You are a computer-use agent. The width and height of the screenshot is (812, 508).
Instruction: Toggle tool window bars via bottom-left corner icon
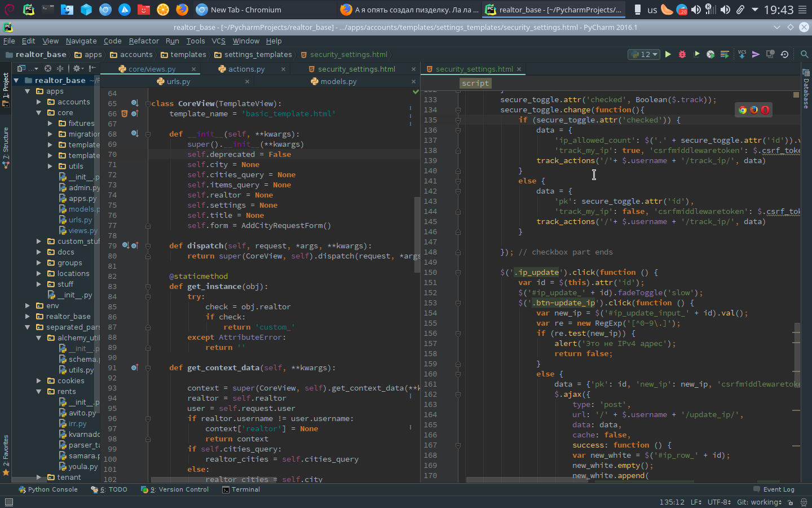[8, 502]
